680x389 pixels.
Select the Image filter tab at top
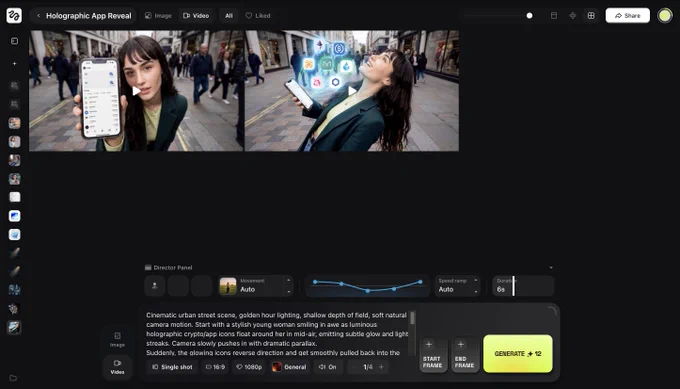158,16
